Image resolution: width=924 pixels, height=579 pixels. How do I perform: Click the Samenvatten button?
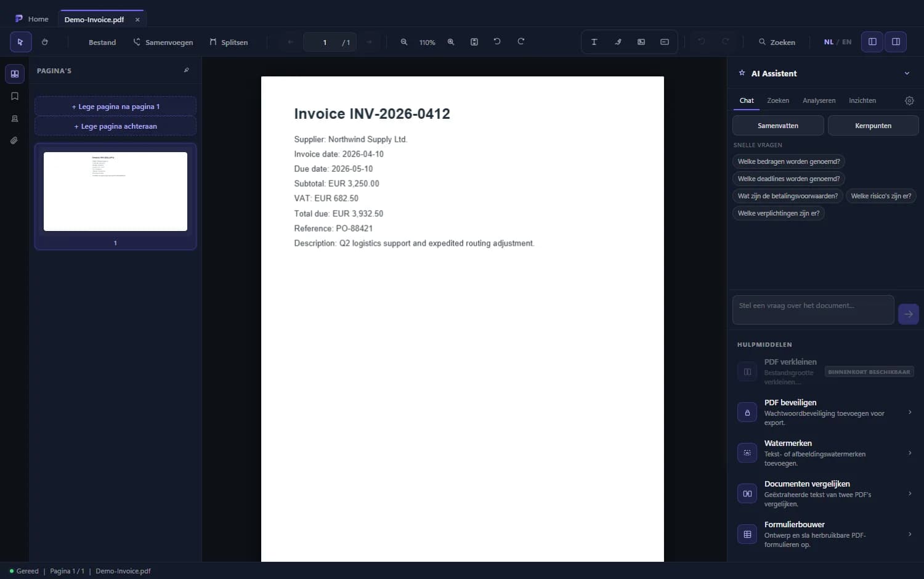(778, 126)
